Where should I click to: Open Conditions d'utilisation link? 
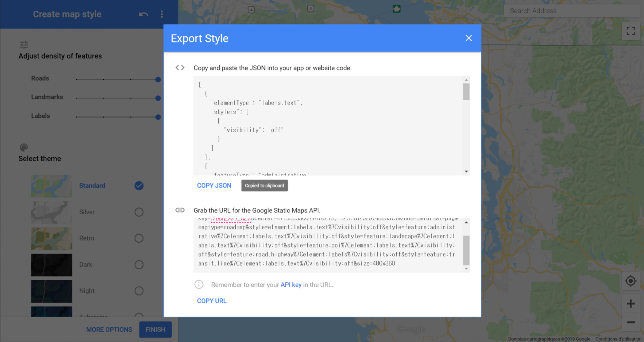coord(619,339)
